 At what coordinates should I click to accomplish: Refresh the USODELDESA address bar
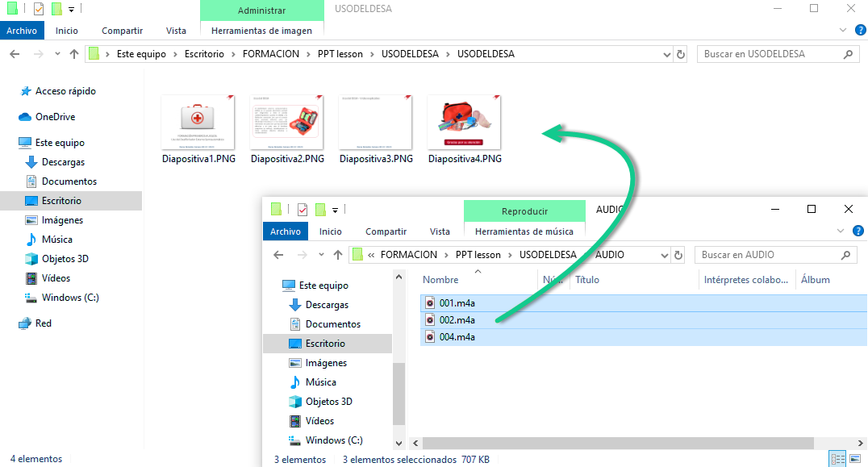coord(681,54)
